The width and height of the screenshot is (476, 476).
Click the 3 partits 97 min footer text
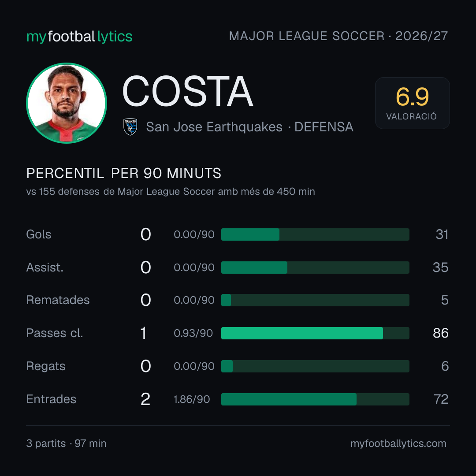click(x=66, y=443)
